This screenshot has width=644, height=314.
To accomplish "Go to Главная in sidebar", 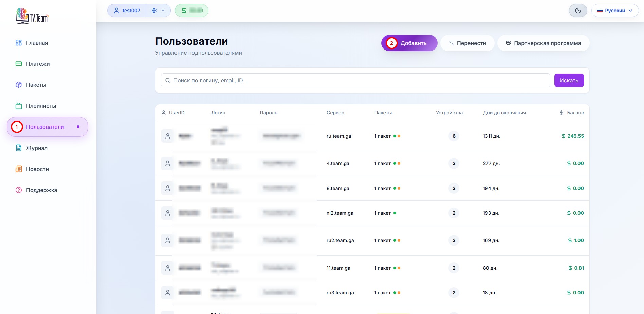I will [x=37, y=43].
